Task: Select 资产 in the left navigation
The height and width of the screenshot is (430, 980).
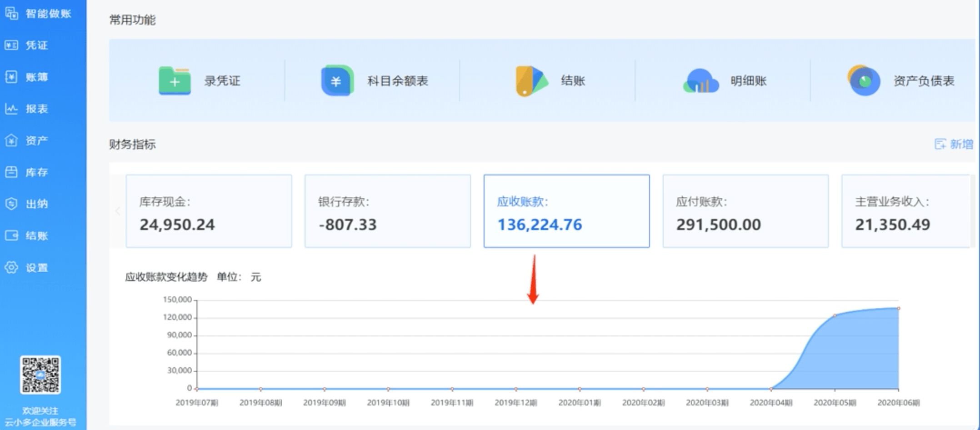Action: [x=36, y=140]
